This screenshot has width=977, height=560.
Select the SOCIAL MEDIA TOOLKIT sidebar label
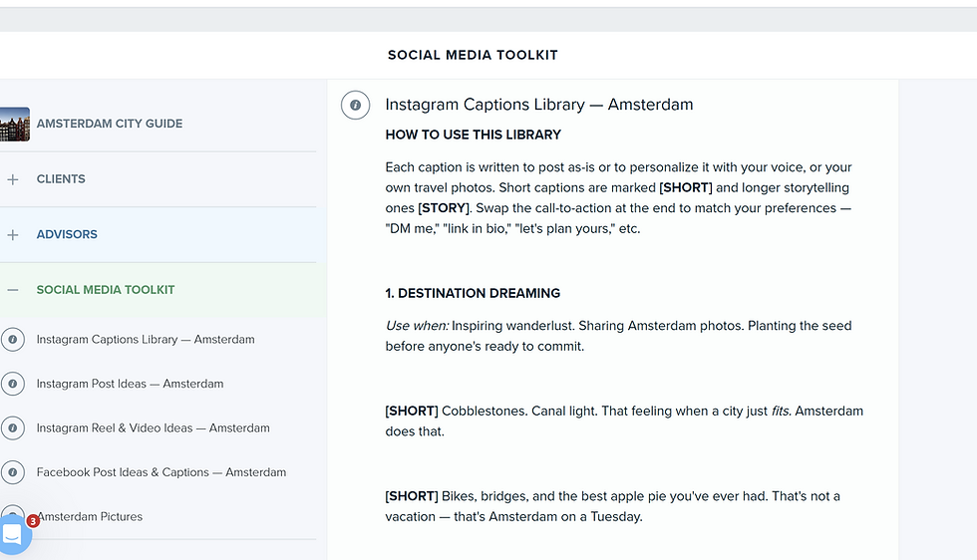pyautogui.click(x=106, y=290)
